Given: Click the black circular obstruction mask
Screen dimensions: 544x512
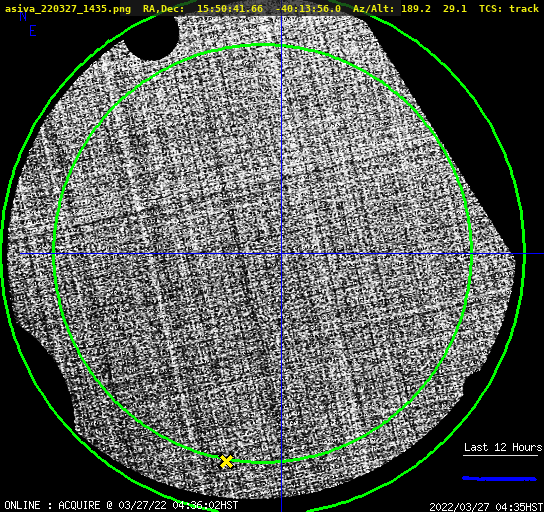Looking at the screenshot, I should tap(152, 38).
